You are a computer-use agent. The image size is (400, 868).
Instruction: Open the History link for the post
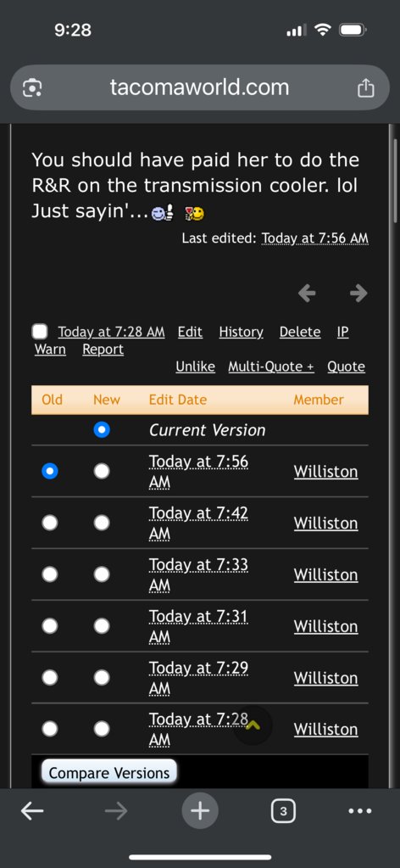pos(242,332)
